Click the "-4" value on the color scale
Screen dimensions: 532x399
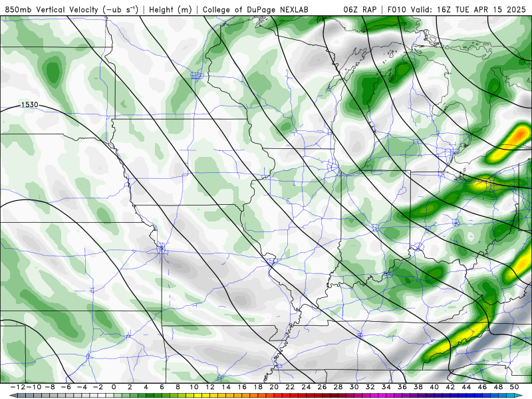tap(82, 387)
